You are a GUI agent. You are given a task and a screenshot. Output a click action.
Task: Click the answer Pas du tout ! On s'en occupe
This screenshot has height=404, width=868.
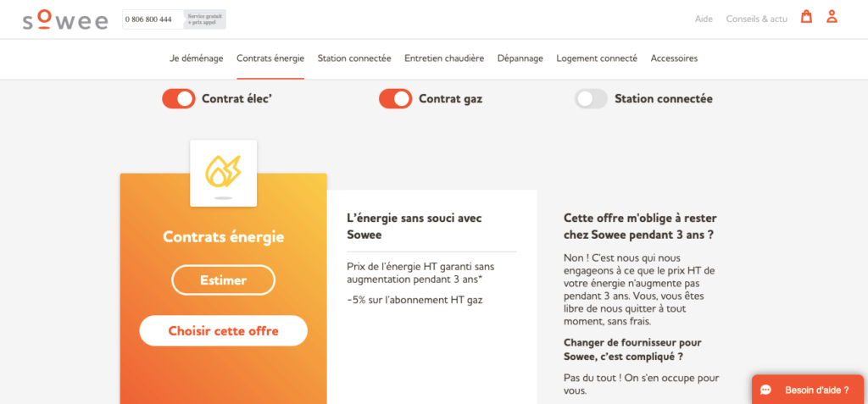pos(641,385)
